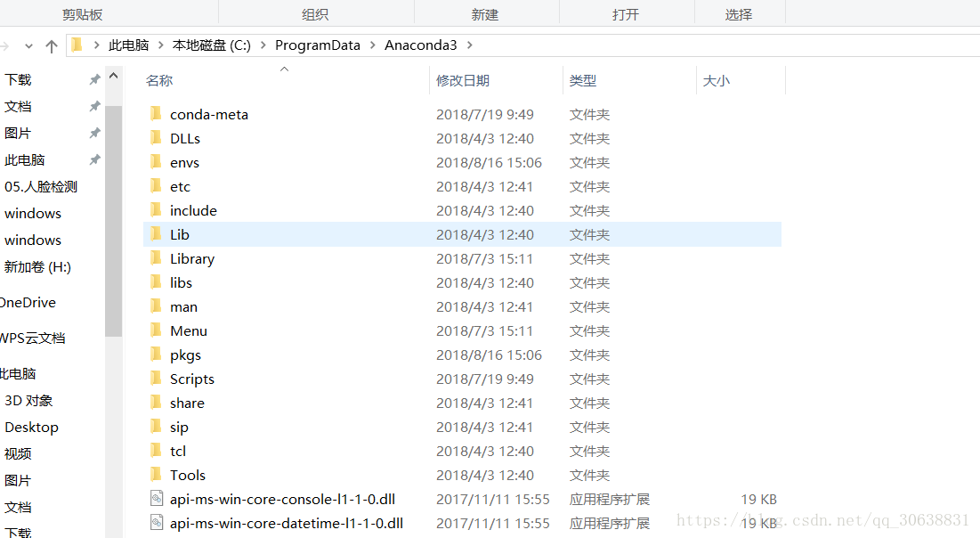Select the file api-ms-win-core-datetime-l1-1-0.dll
Image resolution: width=980 pixels, height=538 pixels.
click(x=287, y=523)
